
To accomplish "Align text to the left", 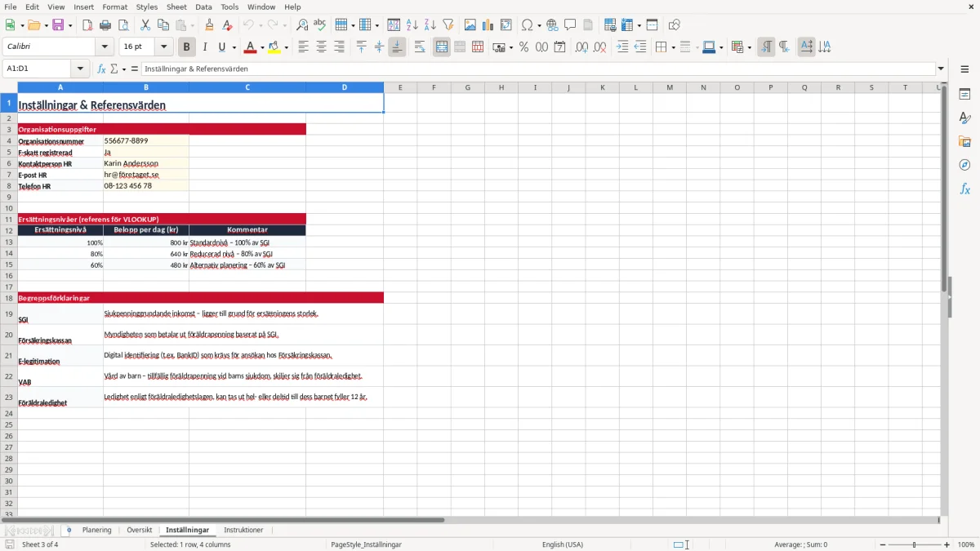I will coord(304,47).
